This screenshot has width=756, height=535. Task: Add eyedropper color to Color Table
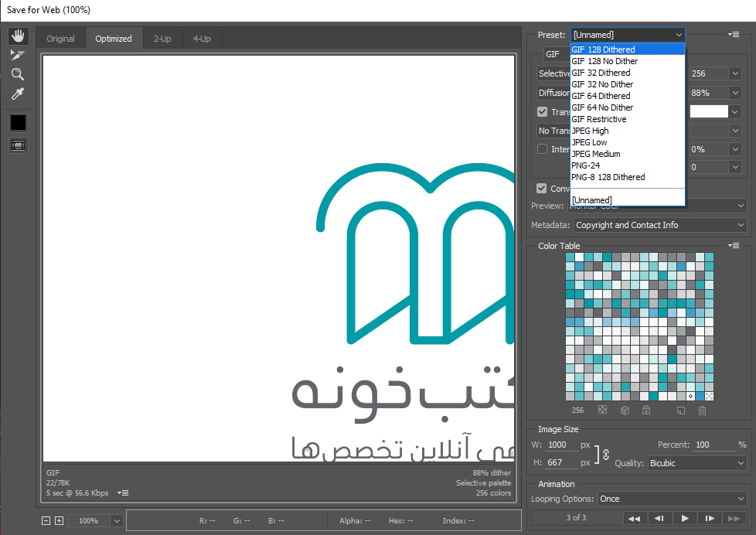tap(681, 411)
